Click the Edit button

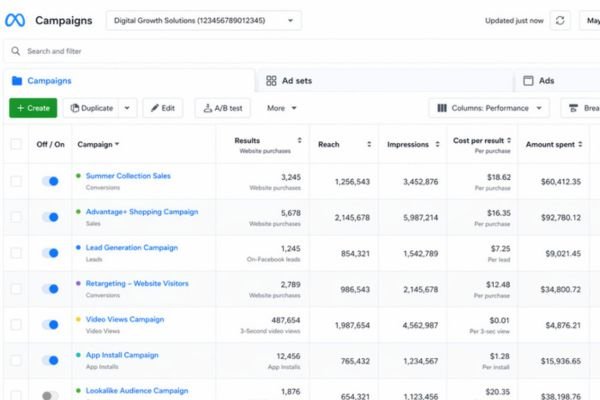coord(163,108)
